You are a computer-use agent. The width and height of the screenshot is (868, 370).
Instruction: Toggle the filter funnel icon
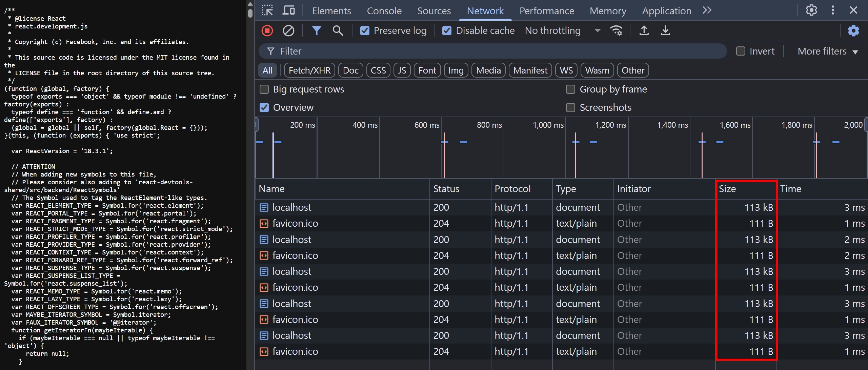pos(317,31)
